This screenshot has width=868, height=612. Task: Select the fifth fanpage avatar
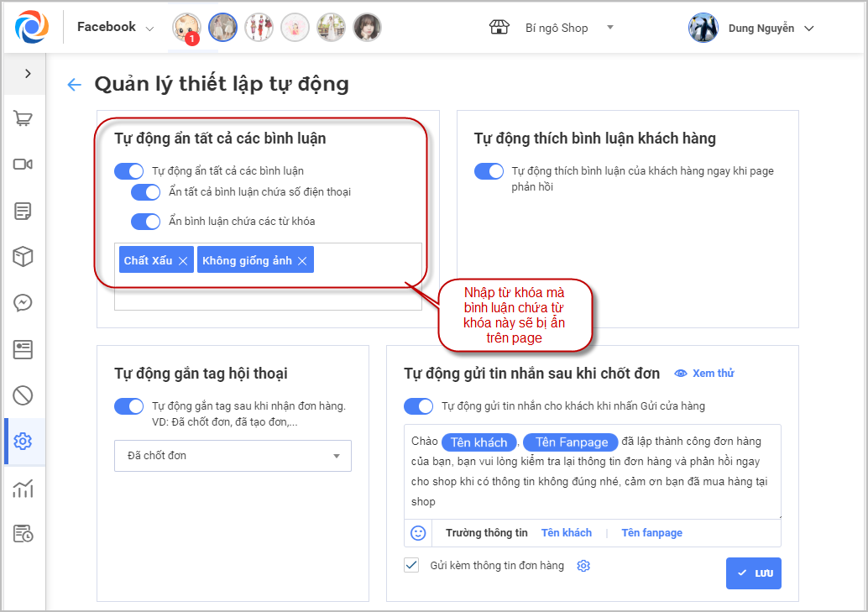[x=331, y=27]
